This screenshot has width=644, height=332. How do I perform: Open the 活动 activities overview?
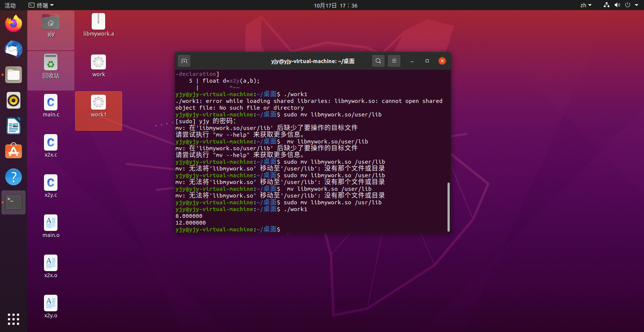10,5
